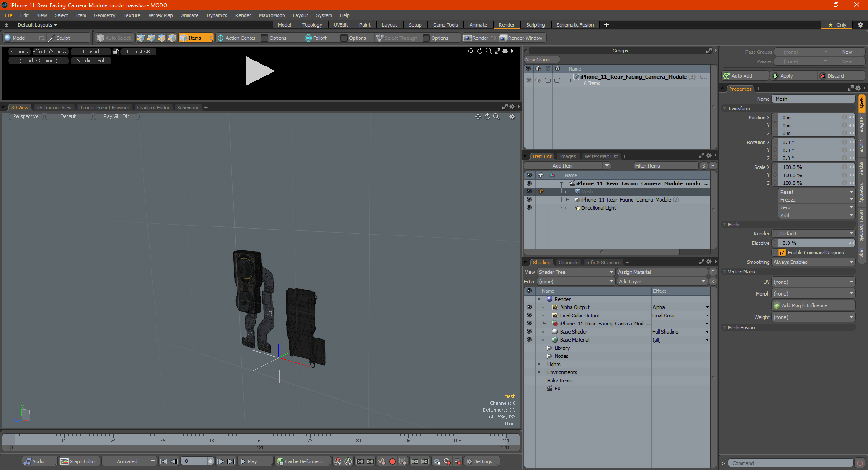Viewport: 868px width, 470px height.
Task: Hide Directional Light via eye icon
Action: click(529, 208)
